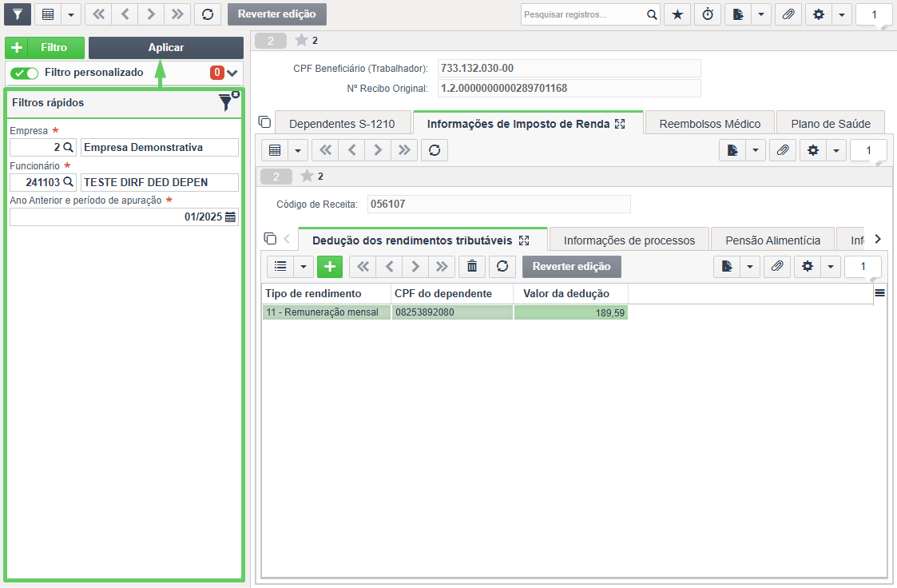Open the Pensão Alimentícia tab
Screen dimensions: 897x588
773,240
